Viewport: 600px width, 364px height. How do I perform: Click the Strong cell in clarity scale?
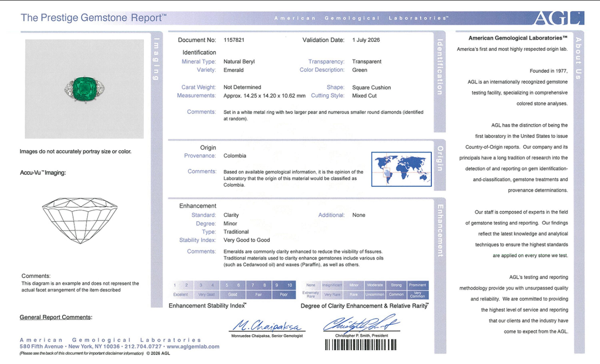coord(396,285)
